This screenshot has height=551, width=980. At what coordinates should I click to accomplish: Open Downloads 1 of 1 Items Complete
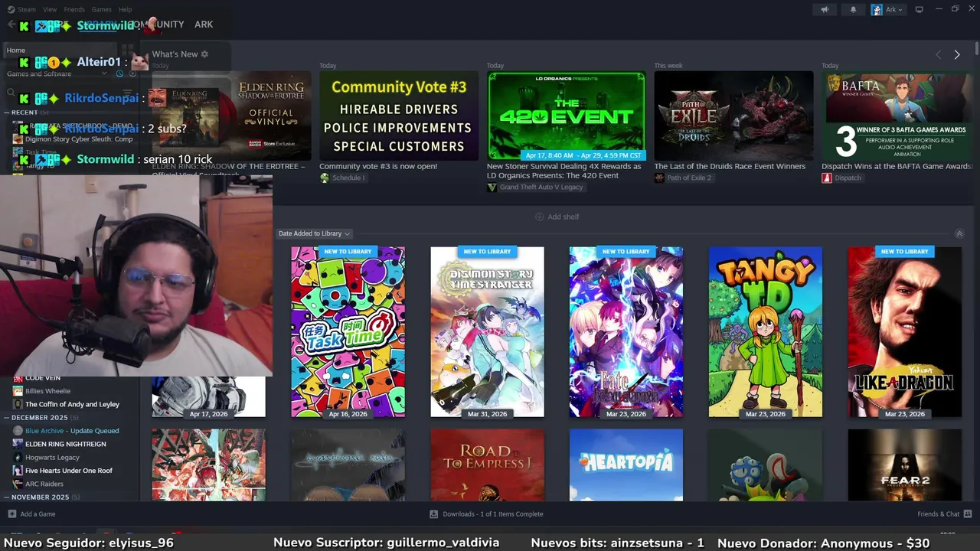pos(493,514)
